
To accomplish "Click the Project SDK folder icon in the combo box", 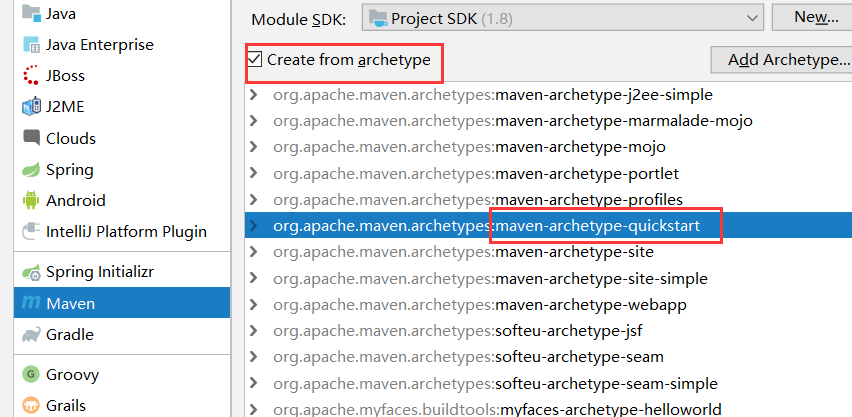I will [x=378, y=18].
